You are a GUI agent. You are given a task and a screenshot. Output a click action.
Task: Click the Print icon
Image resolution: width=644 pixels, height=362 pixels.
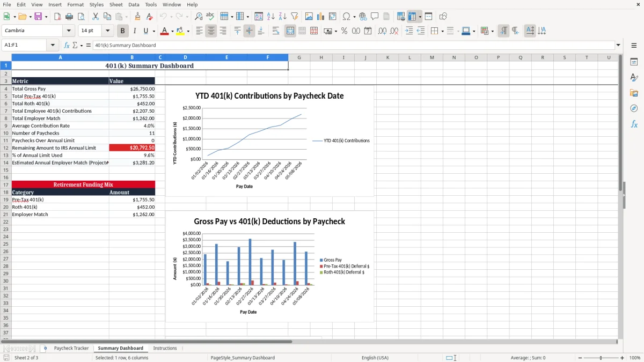click(x=70, y=17)
